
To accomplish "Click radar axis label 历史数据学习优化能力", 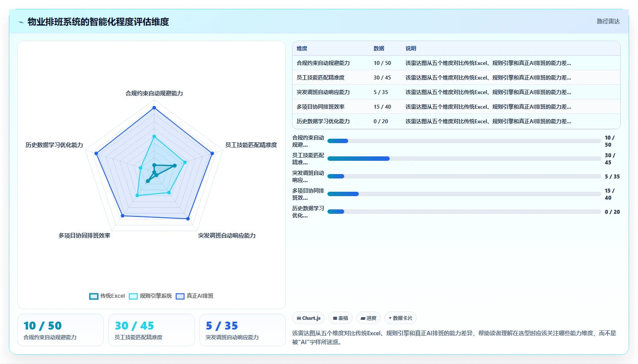I will [54, 145].
